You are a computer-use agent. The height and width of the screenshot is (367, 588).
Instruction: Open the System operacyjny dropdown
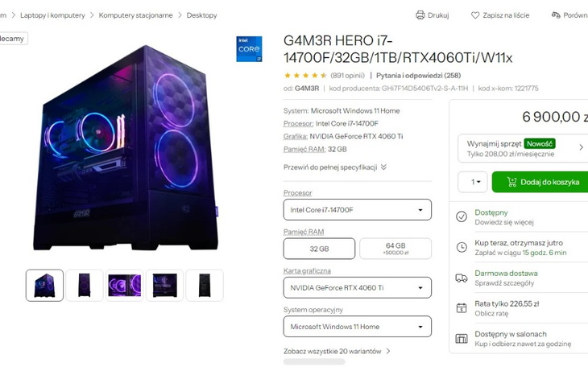point(358,327)
